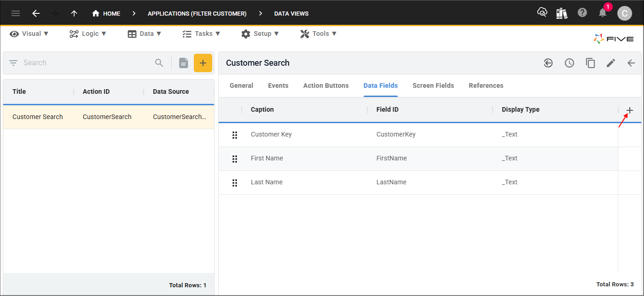Click the Last Name row drag handle
This screenshot has height=296, width=644.
click(x=235, y=182)
